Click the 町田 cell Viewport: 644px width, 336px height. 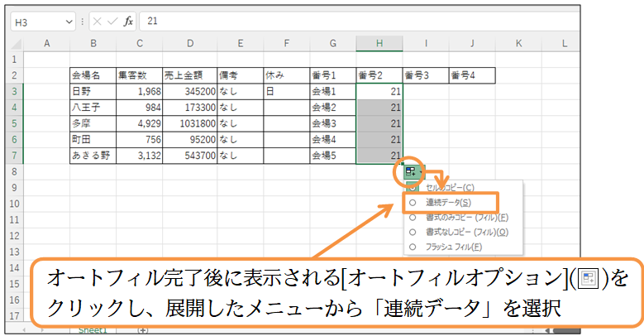(93, 139)
